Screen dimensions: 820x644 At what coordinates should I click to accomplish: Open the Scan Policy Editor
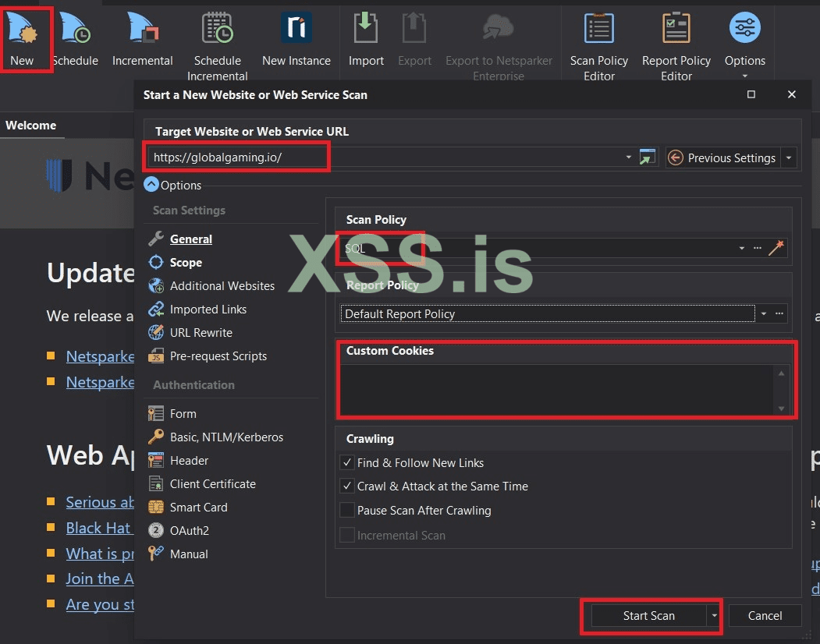coord(598,46)
